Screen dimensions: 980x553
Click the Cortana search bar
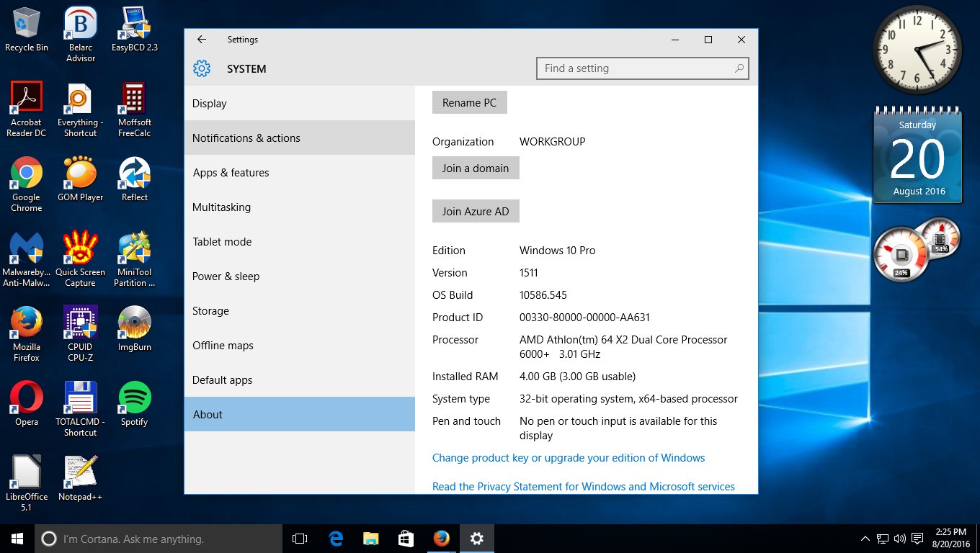click(x=159, y=539)
